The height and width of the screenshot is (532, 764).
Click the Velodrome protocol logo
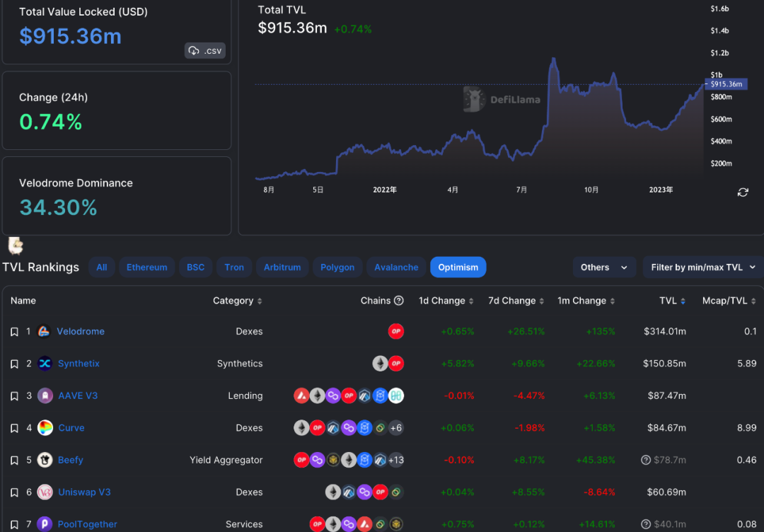pos(44,331)
